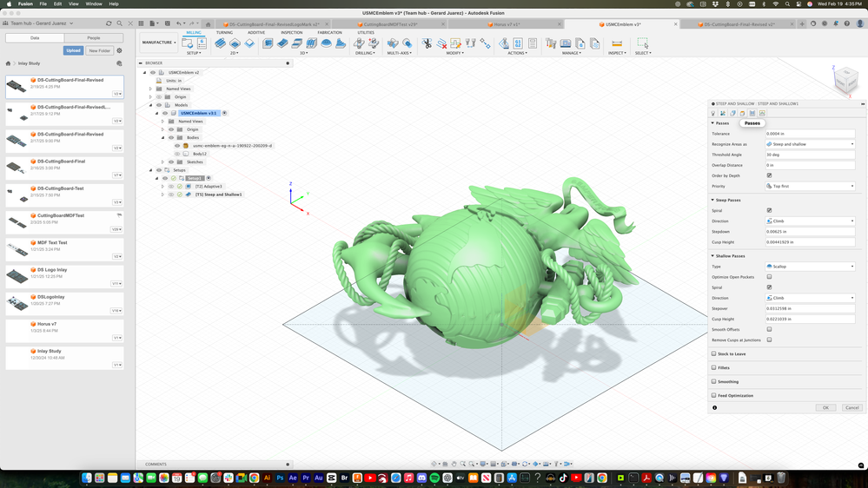
Task: Click the Tolerance input field
Action: (x=811, y=134)
